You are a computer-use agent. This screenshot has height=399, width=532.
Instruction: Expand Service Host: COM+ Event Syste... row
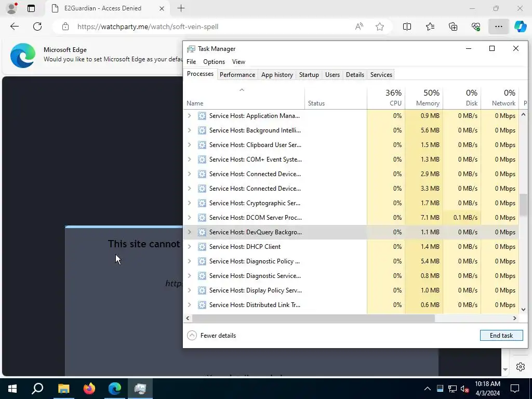189,159
